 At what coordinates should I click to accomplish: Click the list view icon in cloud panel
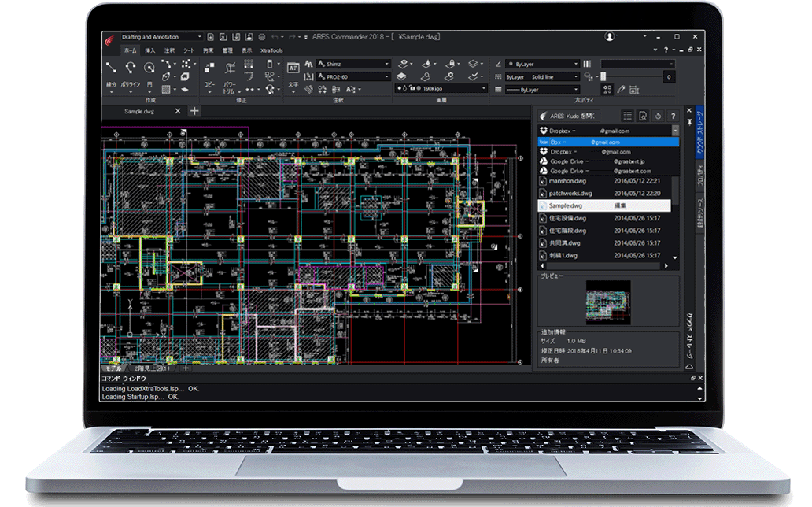pyautogui.click(x=628, y=116)
